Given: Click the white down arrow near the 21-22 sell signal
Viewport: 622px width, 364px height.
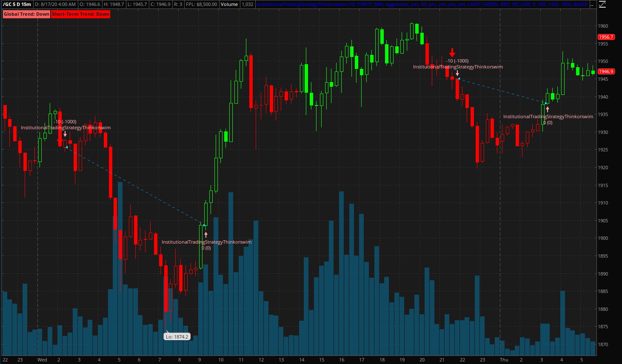Looking at the screenshot, I should pyautogui.click(x=457, y=73).
